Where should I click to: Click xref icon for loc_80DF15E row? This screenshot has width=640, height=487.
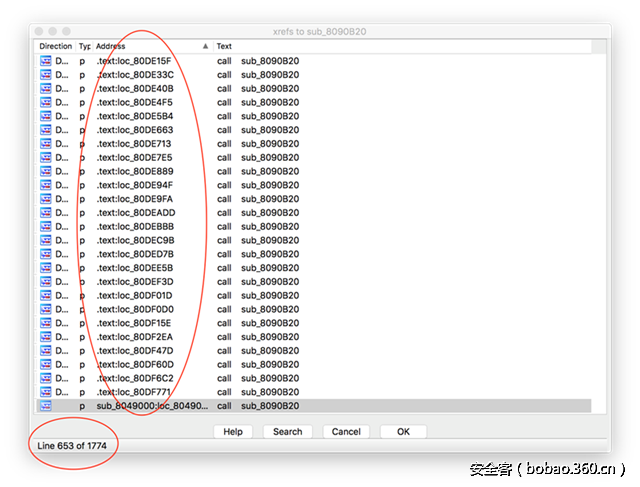point(46,323)
